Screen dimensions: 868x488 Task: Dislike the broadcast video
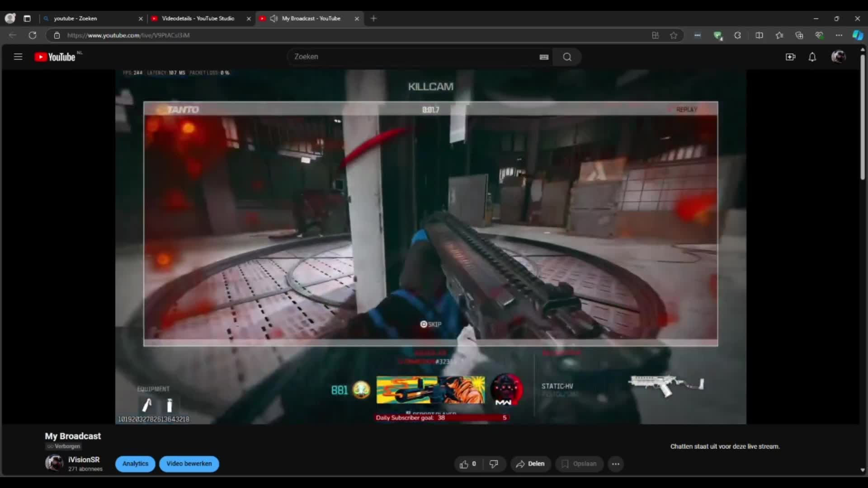click(494, 464)
